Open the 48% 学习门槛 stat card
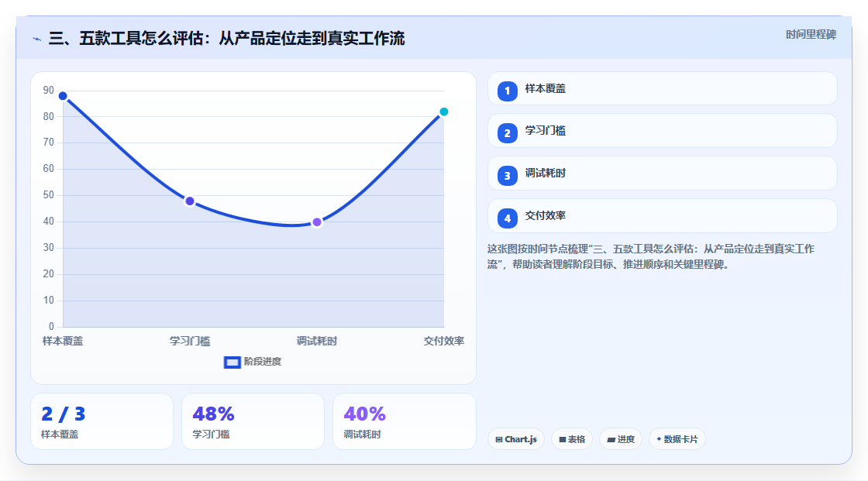This screenshot has height=481, width=868. click(x=253, y=421)
